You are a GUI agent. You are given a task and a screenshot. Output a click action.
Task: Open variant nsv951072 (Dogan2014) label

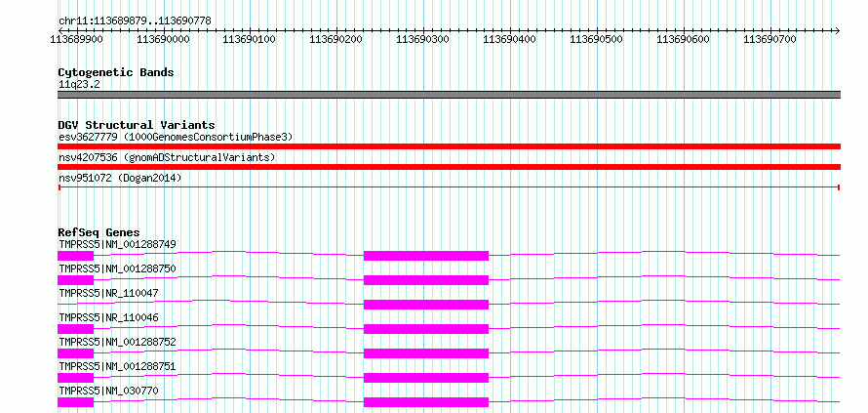[x=120, y=178]
